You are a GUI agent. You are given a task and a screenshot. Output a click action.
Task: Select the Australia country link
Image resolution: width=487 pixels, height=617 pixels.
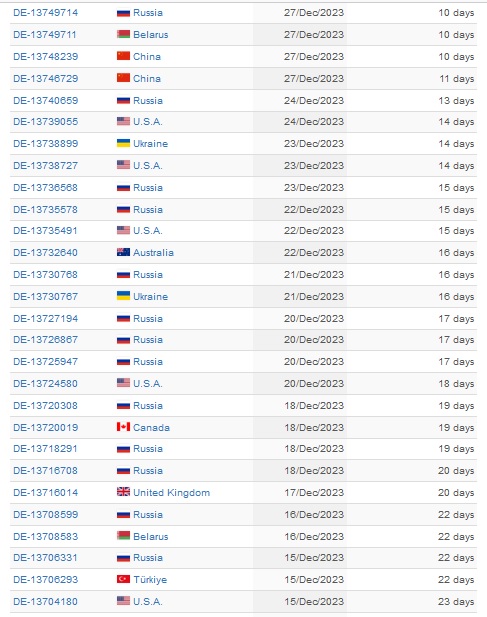(153, 253)
